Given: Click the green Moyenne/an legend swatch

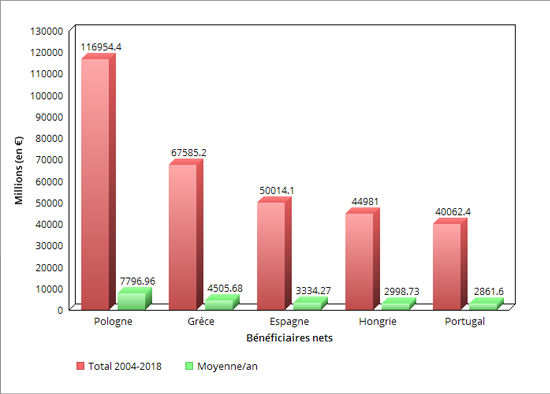Looking at the screenshot, I should pos(189,366).
